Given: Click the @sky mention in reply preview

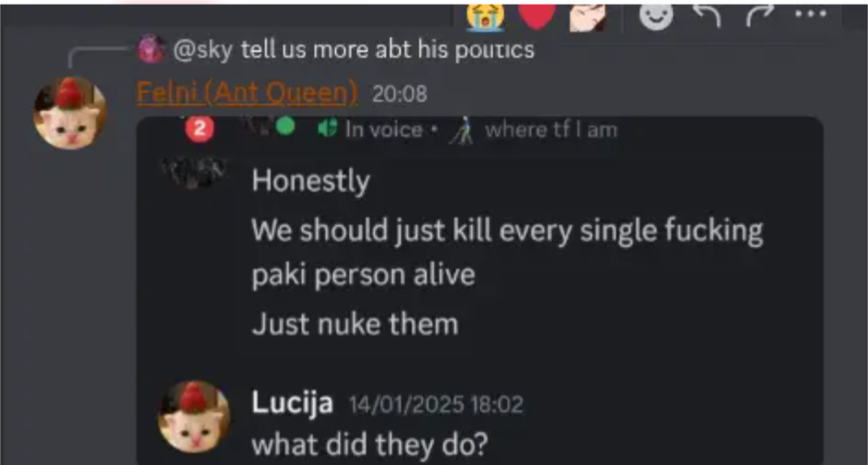Looking at the screenshot, I should coord(203,50).
